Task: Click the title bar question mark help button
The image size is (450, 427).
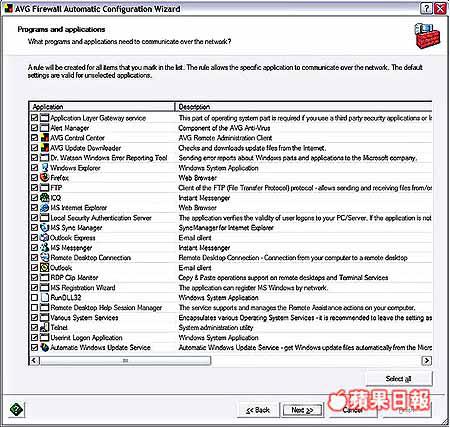Action: (x=426, y=8)
